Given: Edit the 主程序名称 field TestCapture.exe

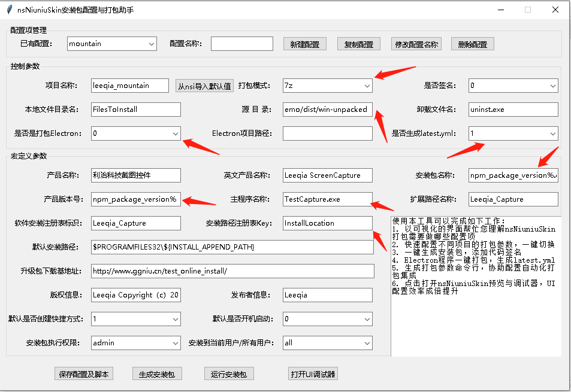Looking at the screenshot, I should 327,199.
